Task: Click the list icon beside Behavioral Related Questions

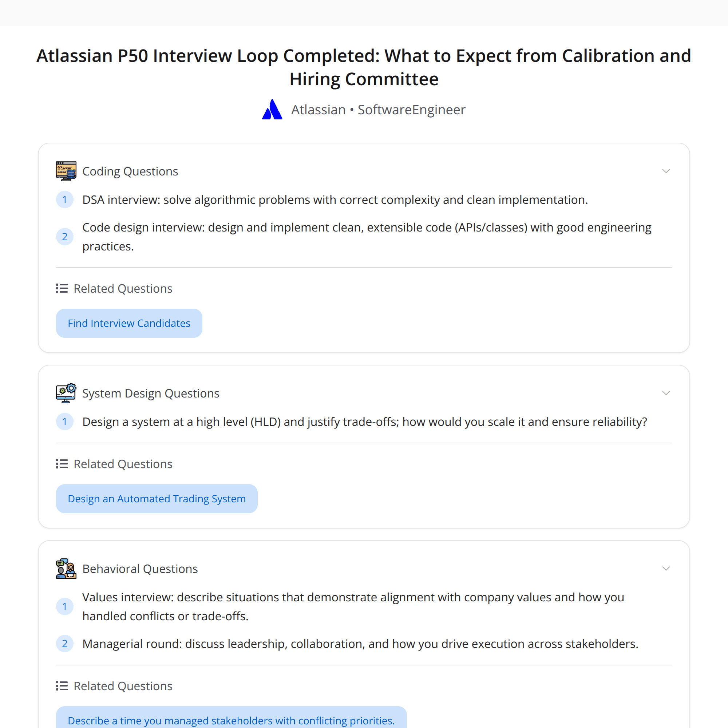Action: pyautogui.click(x=62, y=686)
